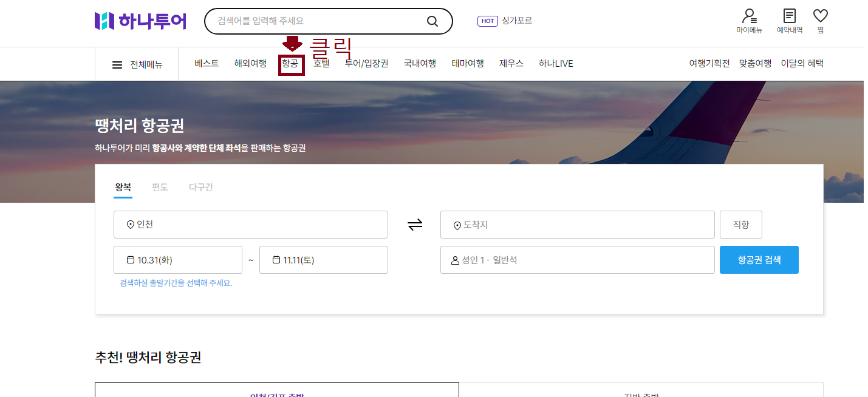Open the 이달의 혜택 link
The image size is (868, 397).
(802, 63)
